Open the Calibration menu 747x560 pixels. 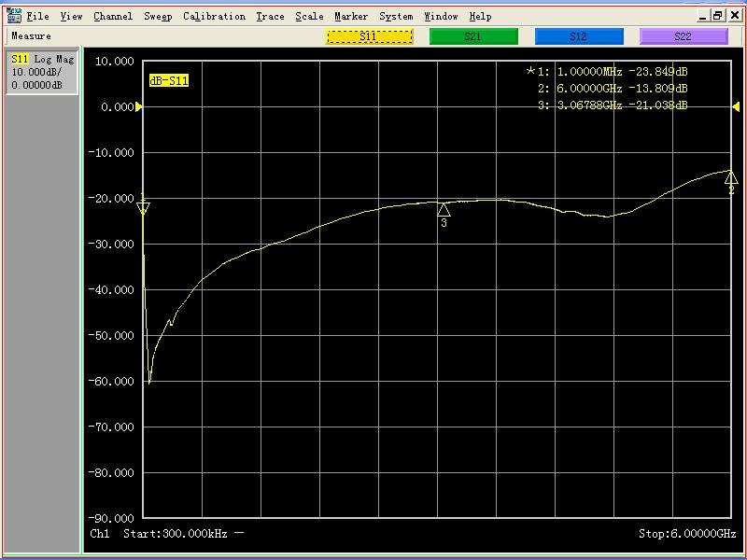pos(214,16)
